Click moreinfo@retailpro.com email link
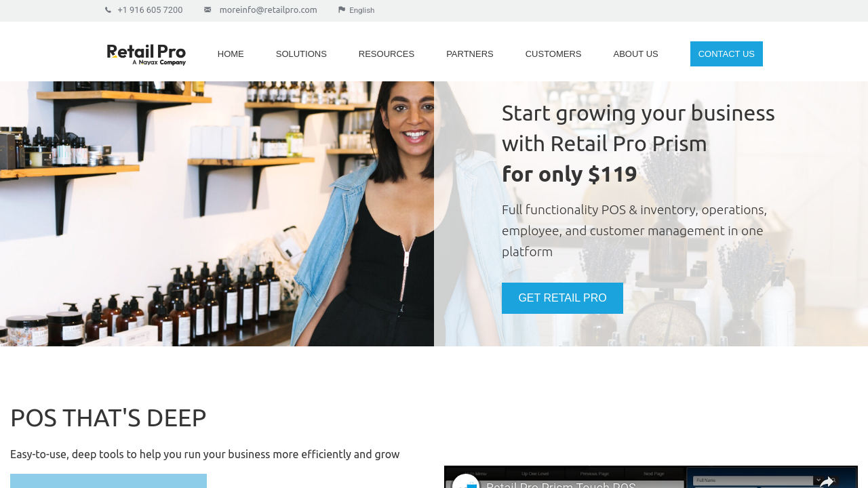 click(x=269, y=10)
